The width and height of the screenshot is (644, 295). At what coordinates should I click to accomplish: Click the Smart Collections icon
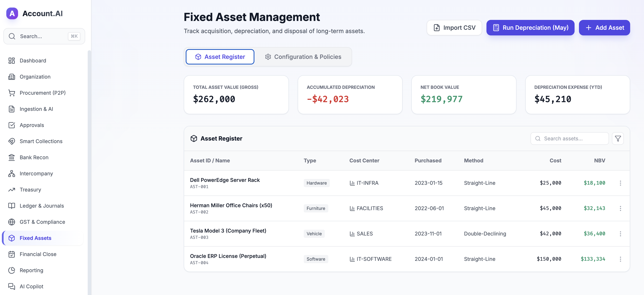[12, 141]
